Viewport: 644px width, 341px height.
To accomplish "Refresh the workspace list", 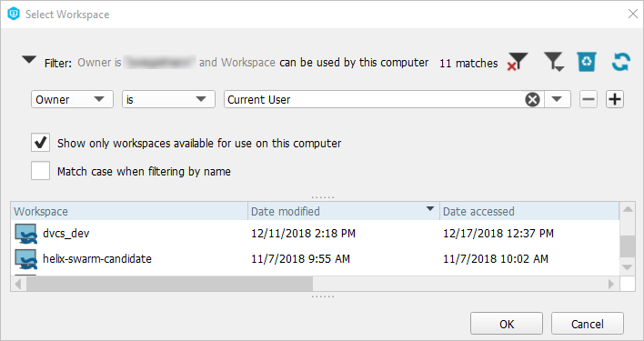I will 620,62.
